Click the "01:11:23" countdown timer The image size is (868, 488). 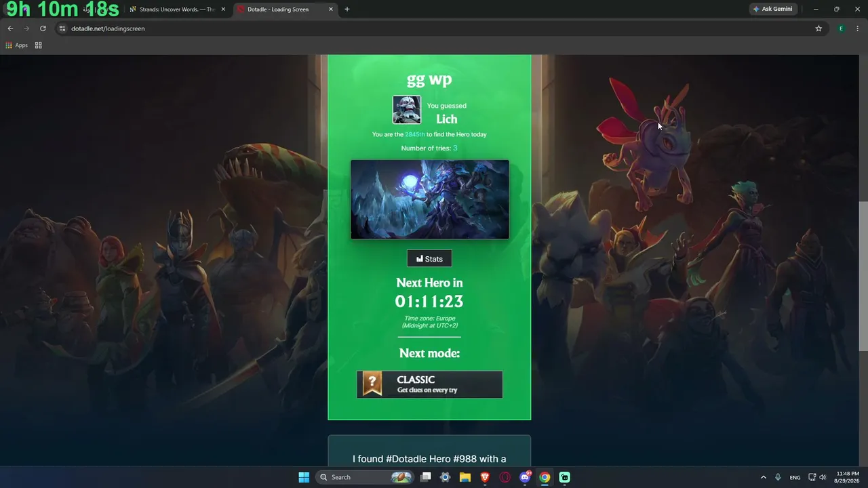click(x=429, y=302)
